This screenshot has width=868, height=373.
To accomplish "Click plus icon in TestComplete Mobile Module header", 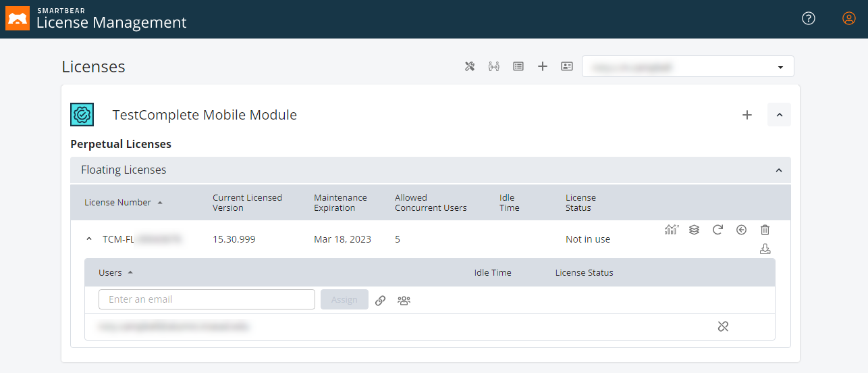I will (x=747, y=115).
